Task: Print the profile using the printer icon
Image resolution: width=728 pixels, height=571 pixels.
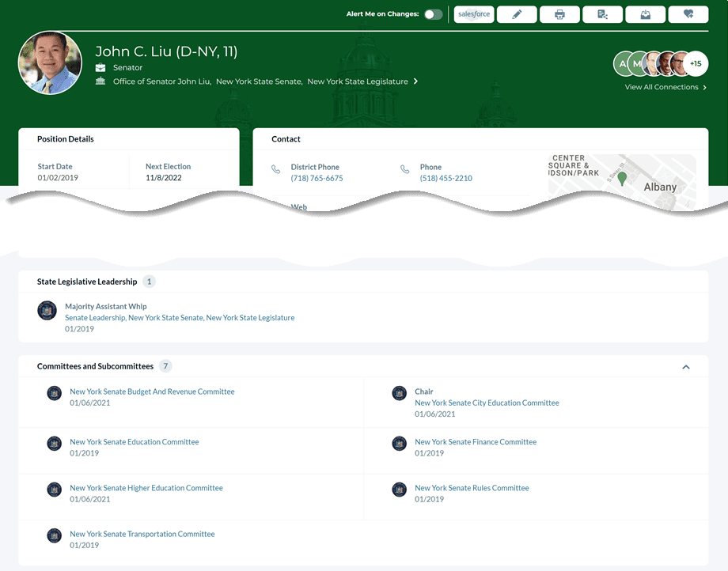Action: pyautogui.click(x=560, y=14)
